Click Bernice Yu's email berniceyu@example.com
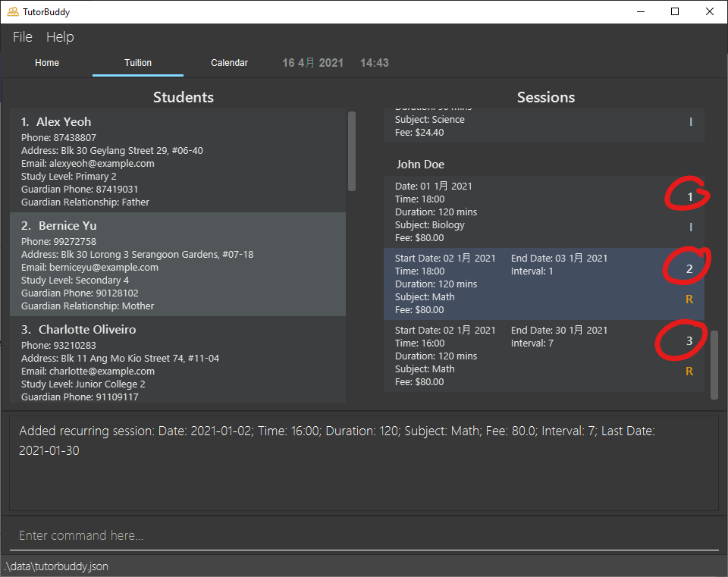 [x=89, y=268]
